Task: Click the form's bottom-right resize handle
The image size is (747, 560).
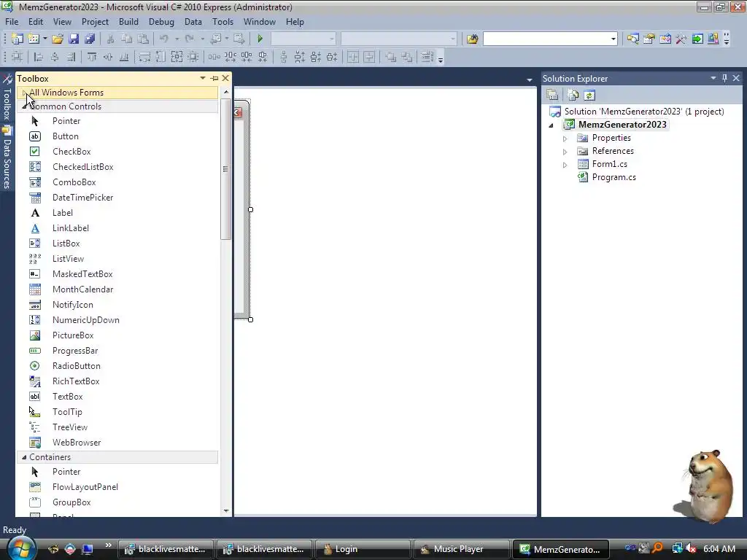Action: pyautogui.click(x=251, y=319)
